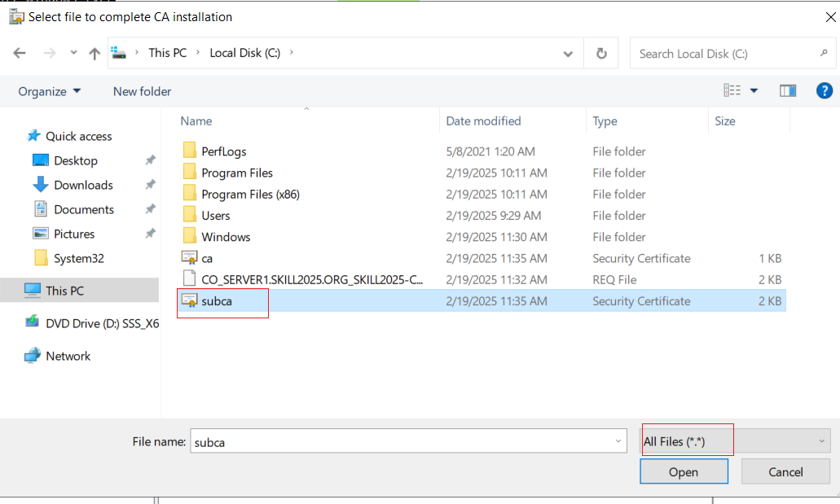Refresh the Local Disk (C:) listing
840x504 pixels.
pos(601,53)
